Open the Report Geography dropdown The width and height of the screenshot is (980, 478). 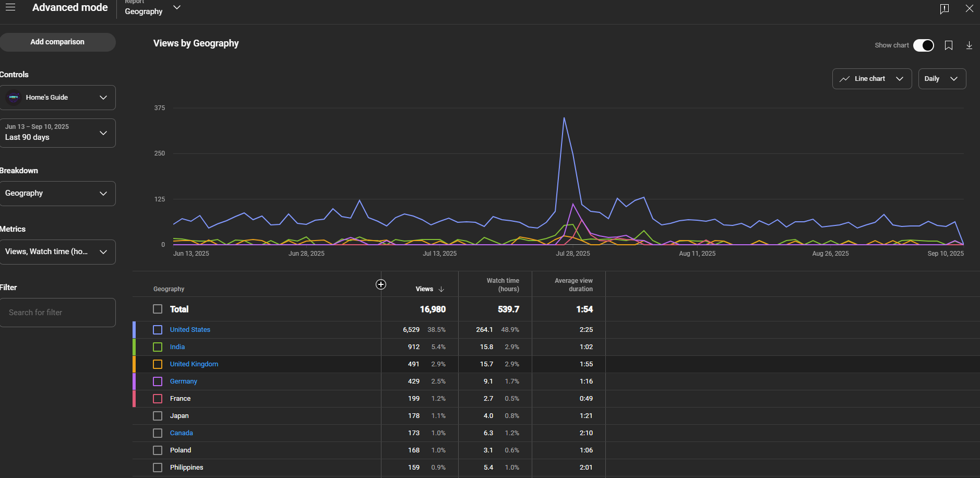click(x=152, y=8)
